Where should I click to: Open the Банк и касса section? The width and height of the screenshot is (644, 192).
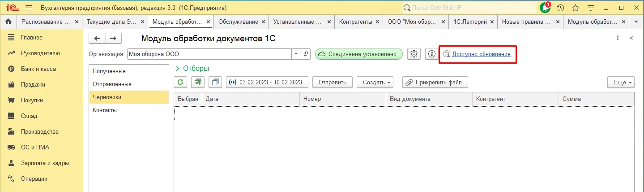[38, 69]
